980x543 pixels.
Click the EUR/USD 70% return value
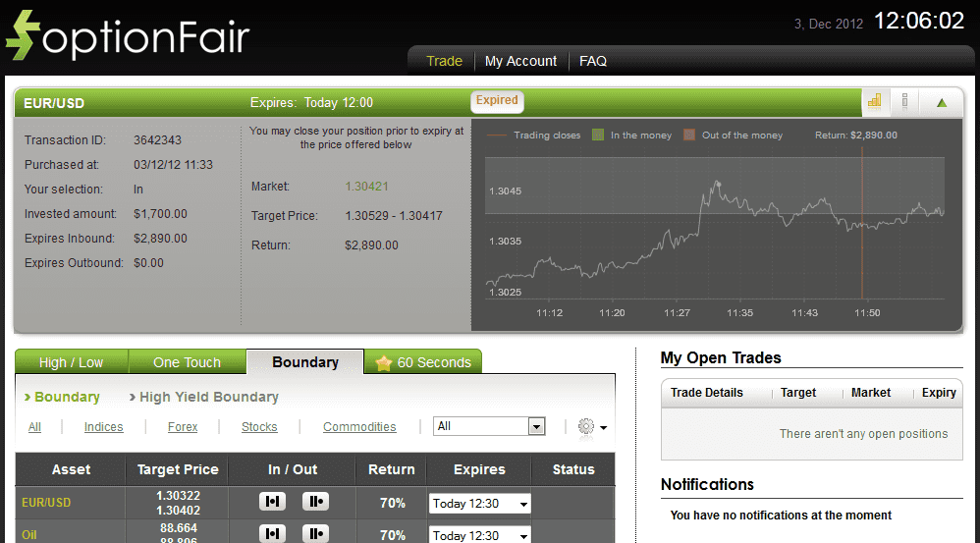point(393,503)
